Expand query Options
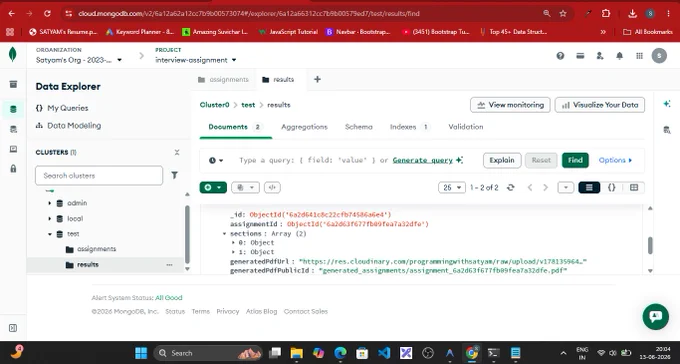Viewport: 680px width, 364px height. 615,160
